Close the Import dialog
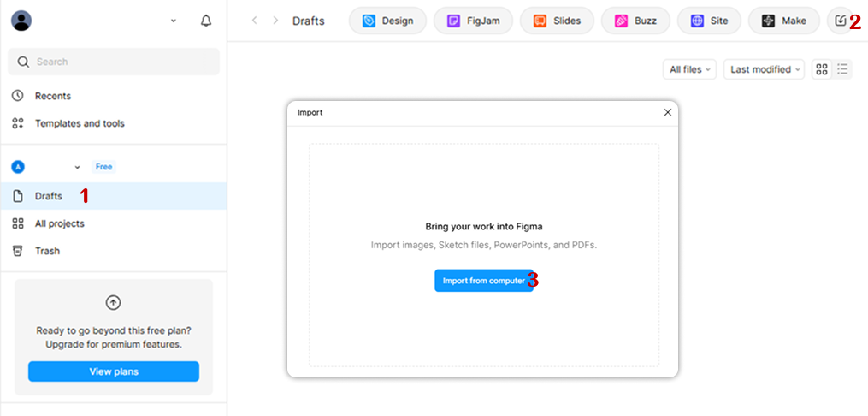 click(668, 112)
